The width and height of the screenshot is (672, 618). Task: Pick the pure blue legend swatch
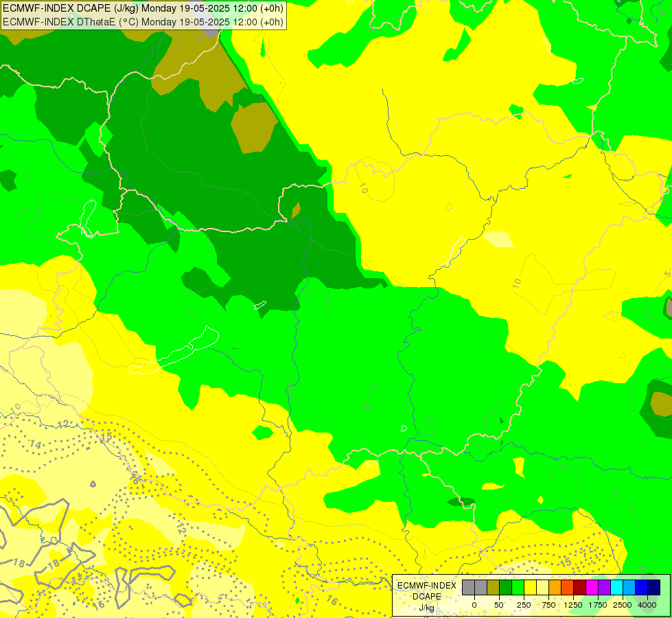[x=642, y=588]
